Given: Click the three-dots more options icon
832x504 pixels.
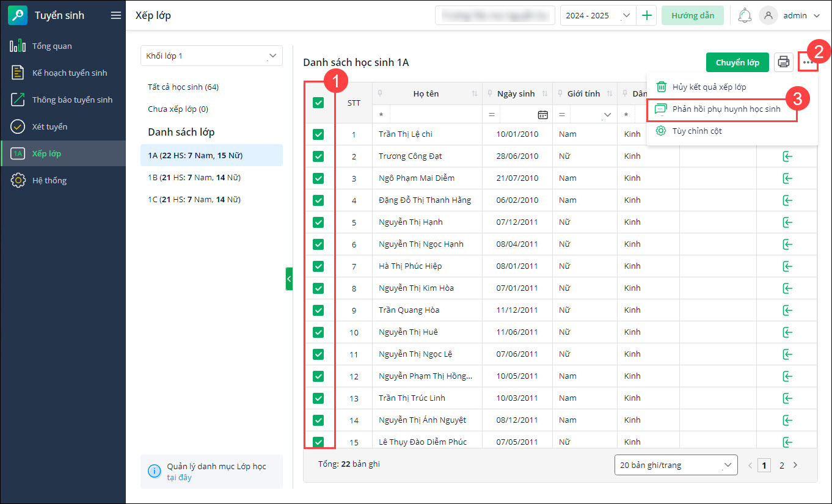Looking at the screenshot, I should click(809, 62).
